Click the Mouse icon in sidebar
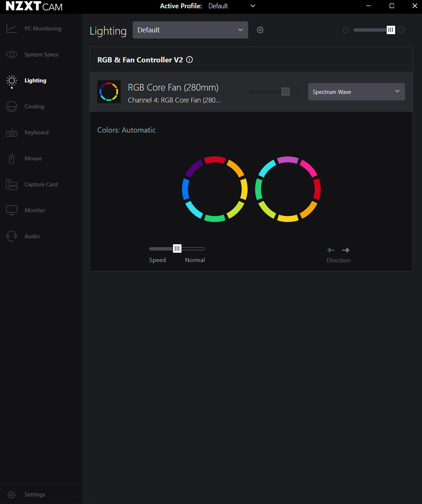The image size is (422, 504). pyautogui.click(x=12, y=158)
